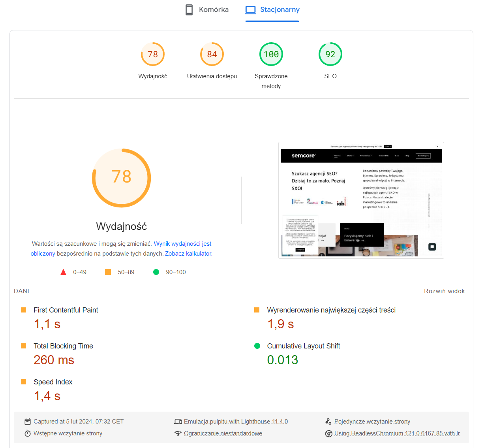Click the laptop icon beside Stacjonarny
Viewport: 484px width, 448px height.
(251, 9)
